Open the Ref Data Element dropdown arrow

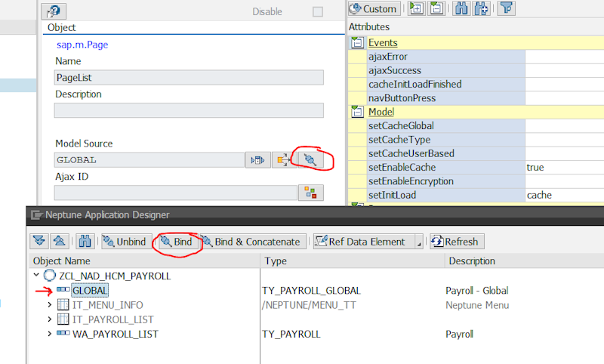click(x=418, y=242)
